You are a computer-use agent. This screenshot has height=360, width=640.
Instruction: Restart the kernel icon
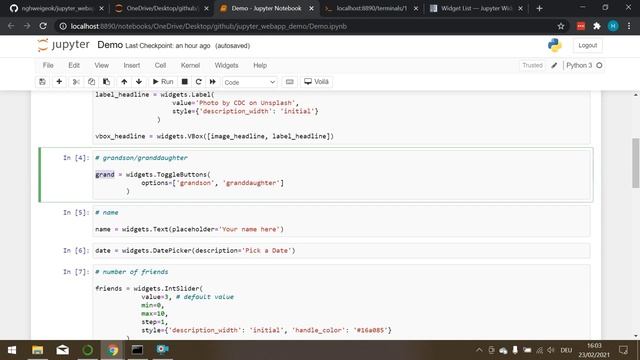[x=198, y=82]
